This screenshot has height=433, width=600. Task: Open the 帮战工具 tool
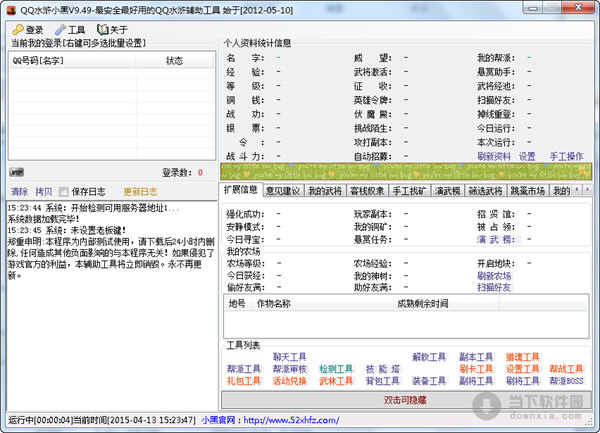[566, 369]
